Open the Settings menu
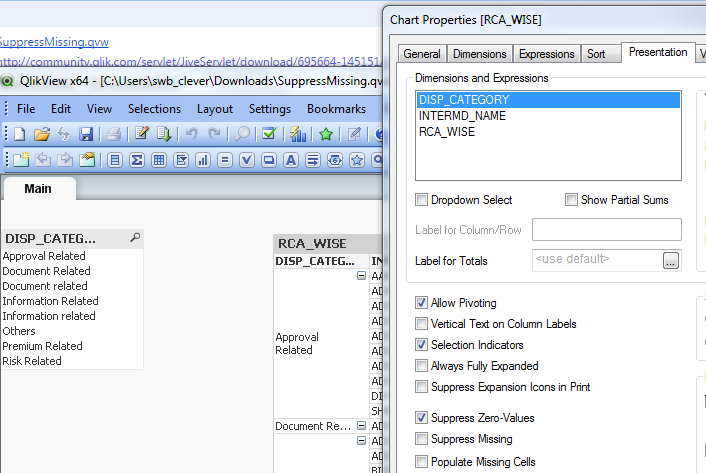706x473 pixels. (x=270, y=109)
